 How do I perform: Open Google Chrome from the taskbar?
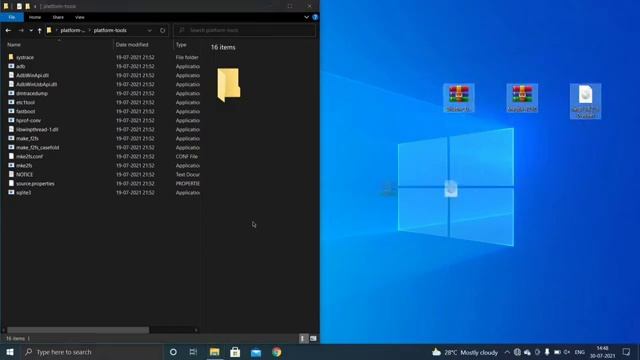(277, 352)
